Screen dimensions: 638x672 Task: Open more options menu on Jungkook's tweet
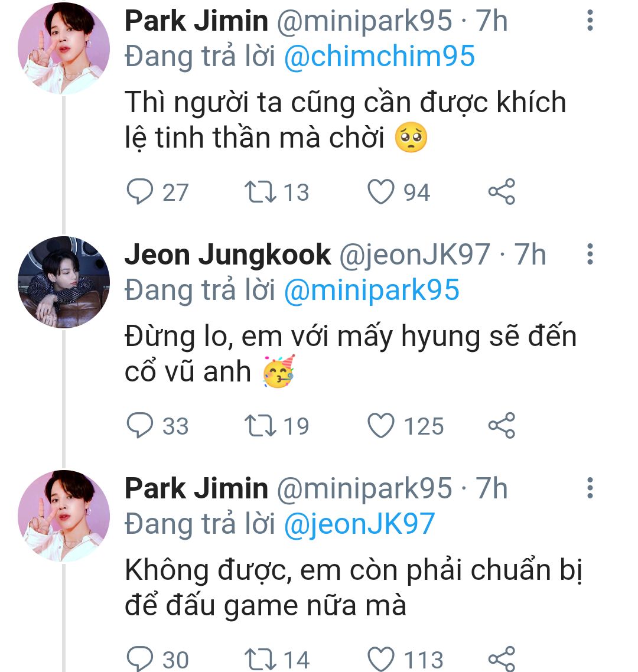pos(590,255)
